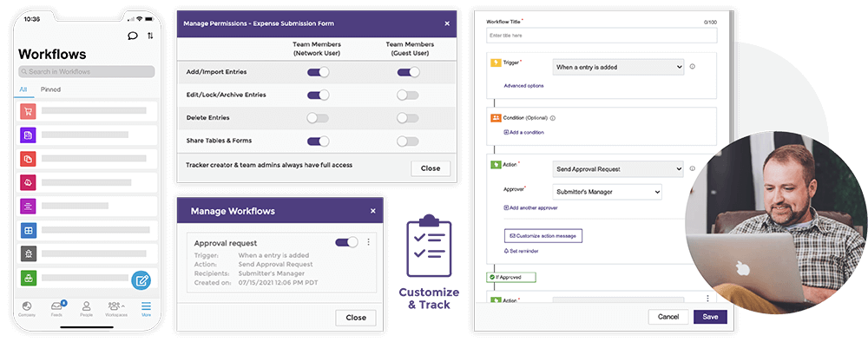Open the green toolbox workflow icon
The width and height of the screenshot is (868, 342).
click(x=29, y=277)
